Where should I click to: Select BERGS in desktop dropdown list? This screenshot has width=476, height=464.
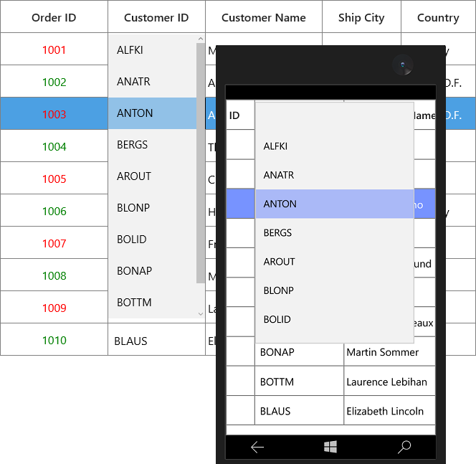point(153,145)
